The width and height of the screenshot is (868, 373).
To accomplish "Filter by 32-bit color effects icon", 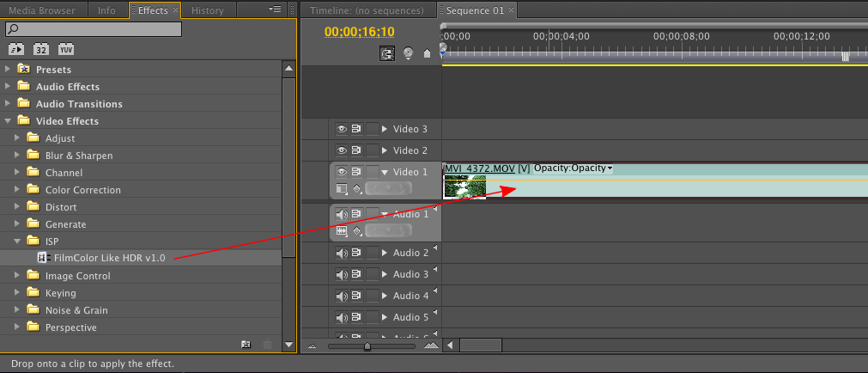I will (41, 49).
